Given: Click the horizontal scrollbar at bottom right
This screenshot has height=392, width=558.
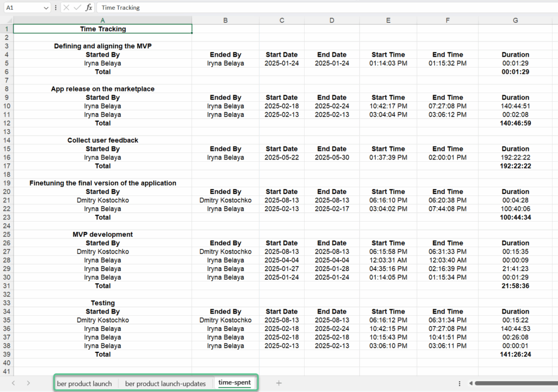Looking at the screenshot, I should tap(512, 383).
